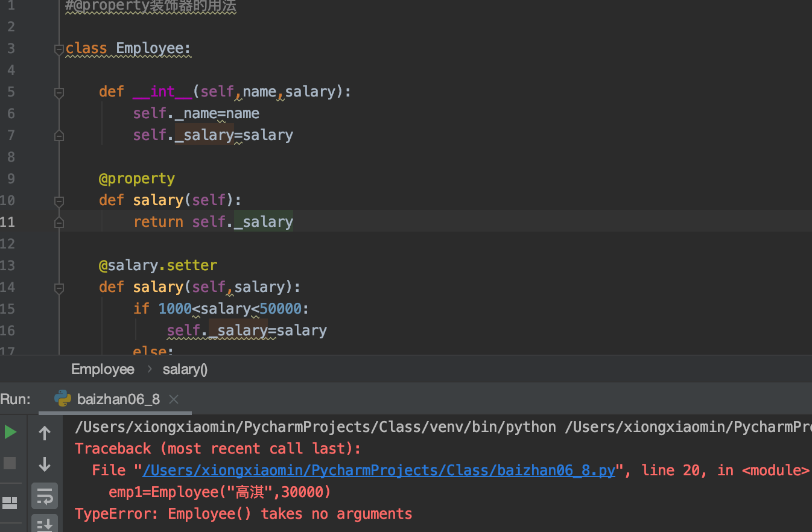Rerun baizhan06_8 with the green play icon
This screenshot has width=812, height=532.
(x=10, y=432)
